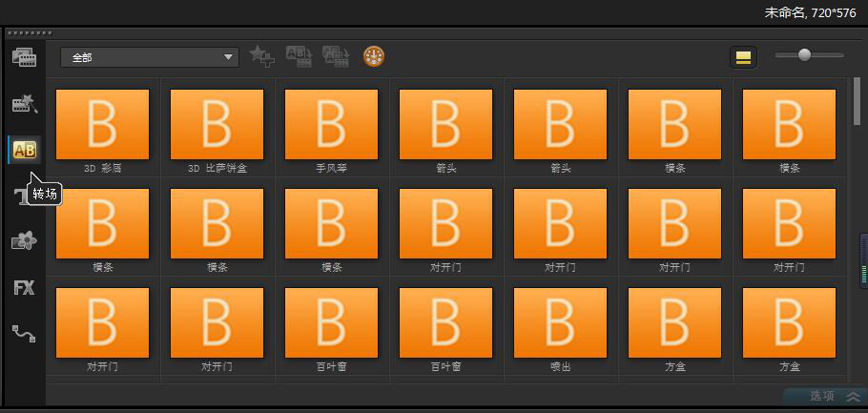
Task: Click the orange get more content icon
Action: tap(375, 57)
